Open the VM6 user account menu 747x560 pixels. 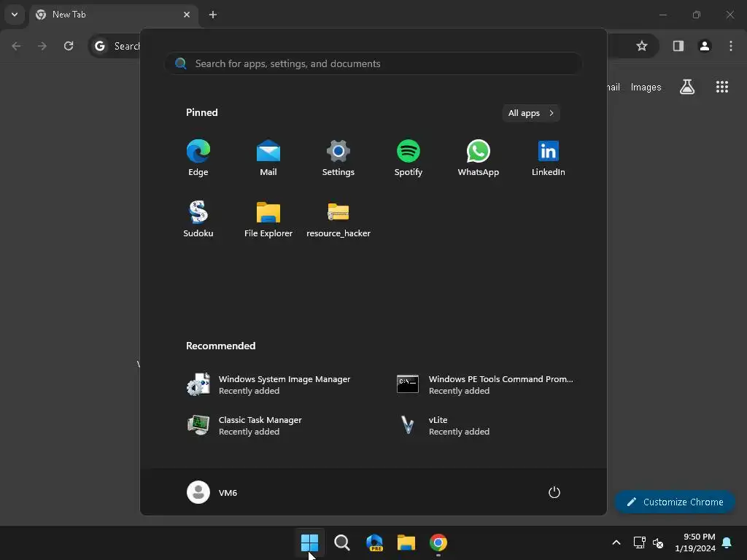212,492
